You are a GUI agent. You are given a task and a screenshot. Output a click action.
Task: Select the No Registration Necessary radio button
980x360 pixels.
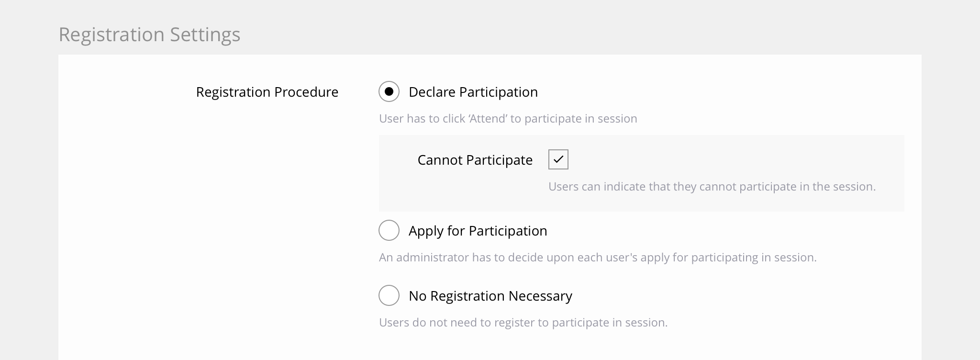[389, 295]
